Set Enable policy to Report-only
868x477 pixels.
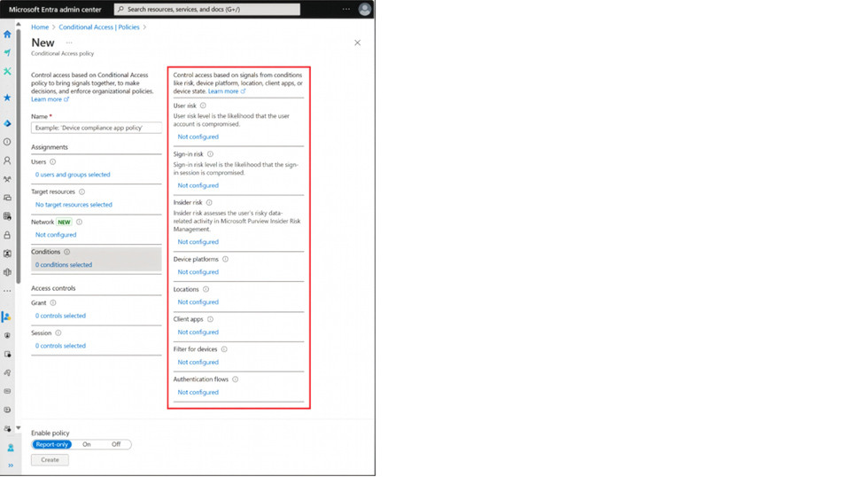pyautogui.click(x=52, y=444)
